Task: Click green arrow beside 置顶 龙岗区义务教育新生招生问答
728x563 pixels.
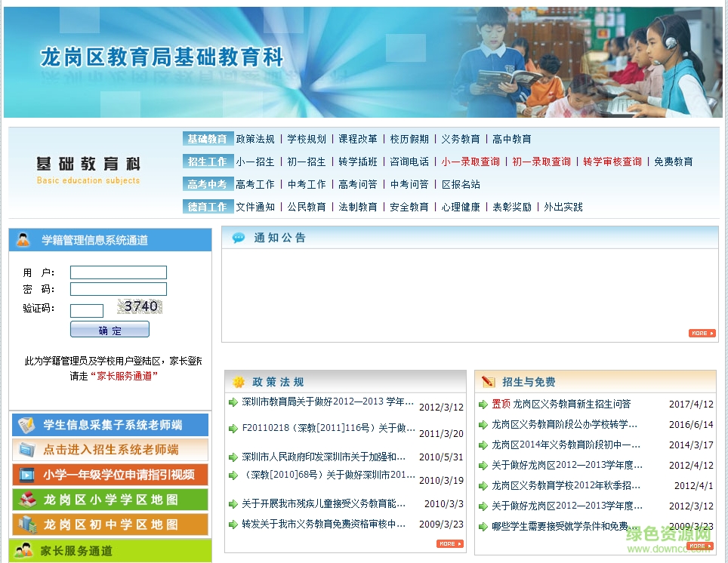Action: click(x=483, y=405)
